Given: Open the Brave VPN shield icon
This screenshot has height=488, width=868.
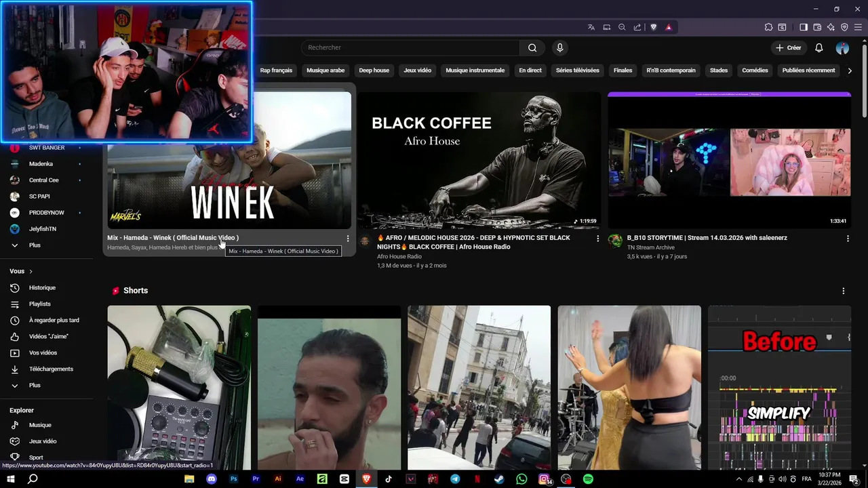Looking at the screenshot, I should (x=844, y=27).
